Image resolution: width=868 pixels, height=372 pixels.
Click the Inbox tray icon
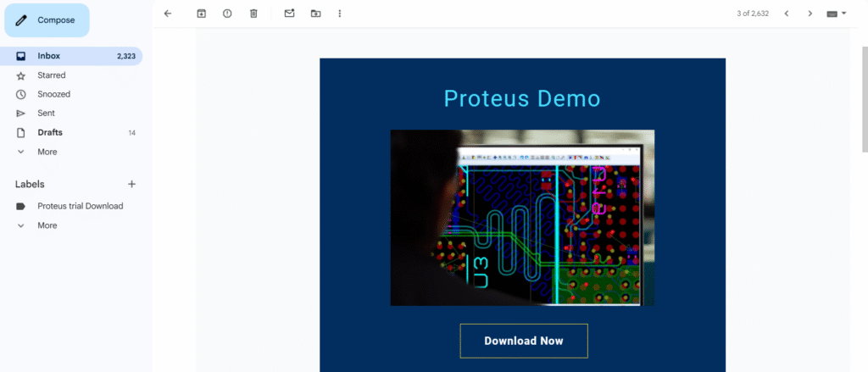(21, 56)
